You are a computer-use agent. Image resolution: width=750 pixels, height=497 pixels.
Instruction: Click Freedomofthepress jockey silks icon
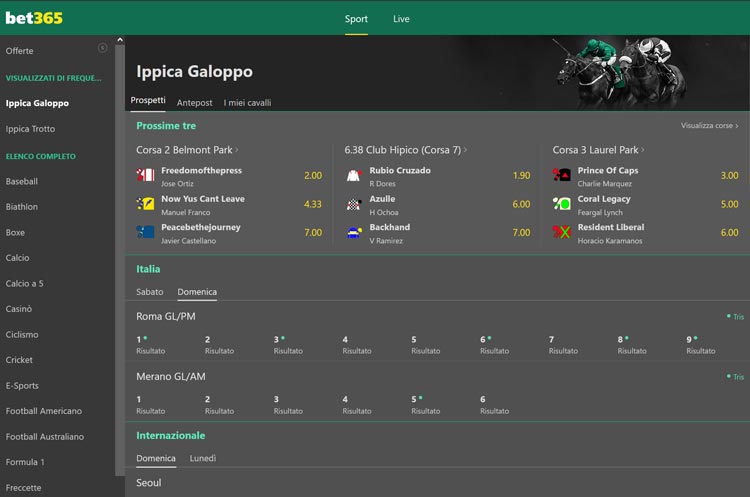point(145,176)
